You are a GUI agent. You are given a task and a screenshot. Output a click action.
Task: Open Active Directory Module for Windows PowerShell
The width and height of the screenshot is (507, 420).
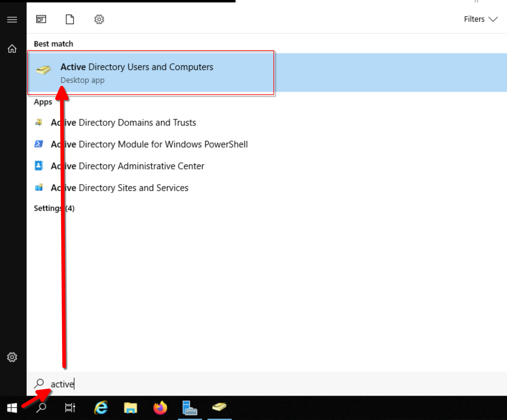(x=149, y=144)
